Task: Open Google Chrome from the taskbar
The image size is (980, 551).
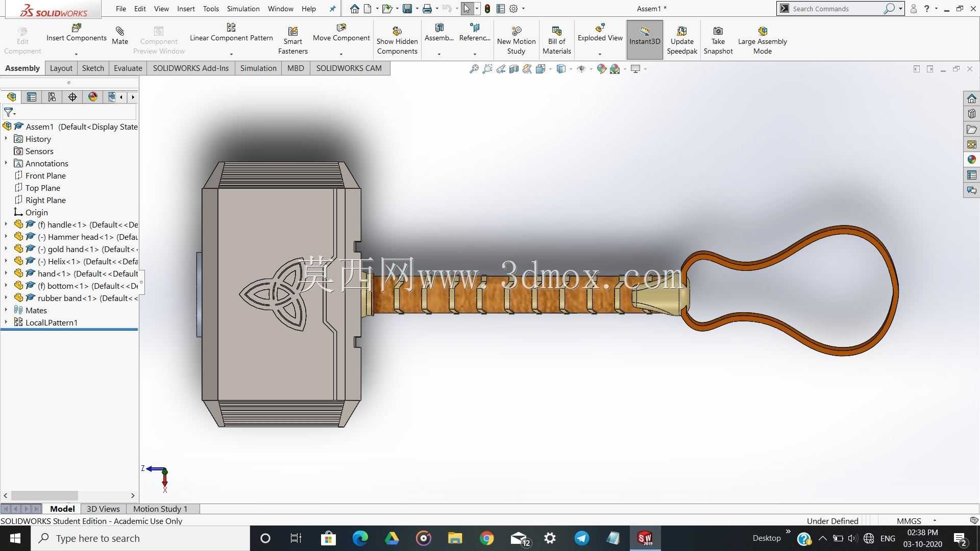Action: [x=486, y=538]
